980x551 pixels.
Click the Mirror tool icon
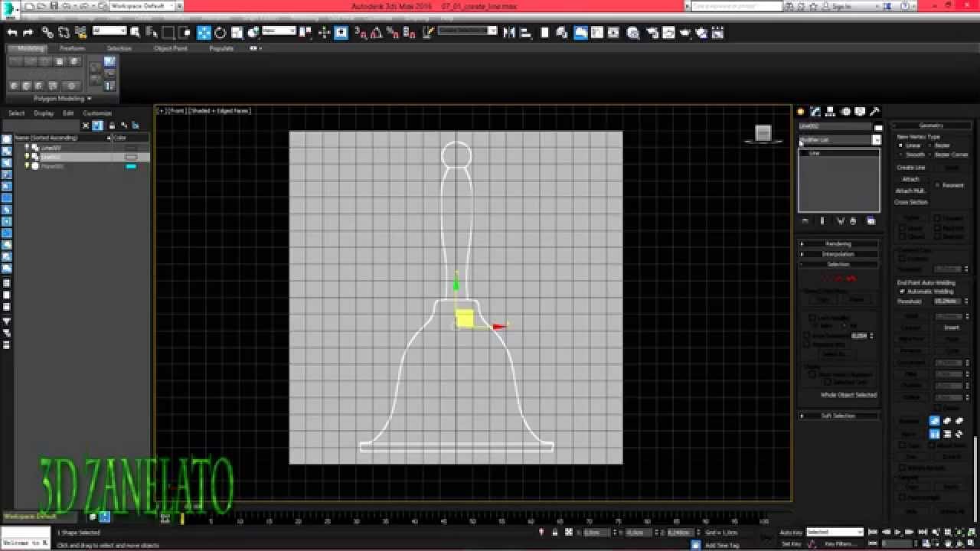point(510,32)
